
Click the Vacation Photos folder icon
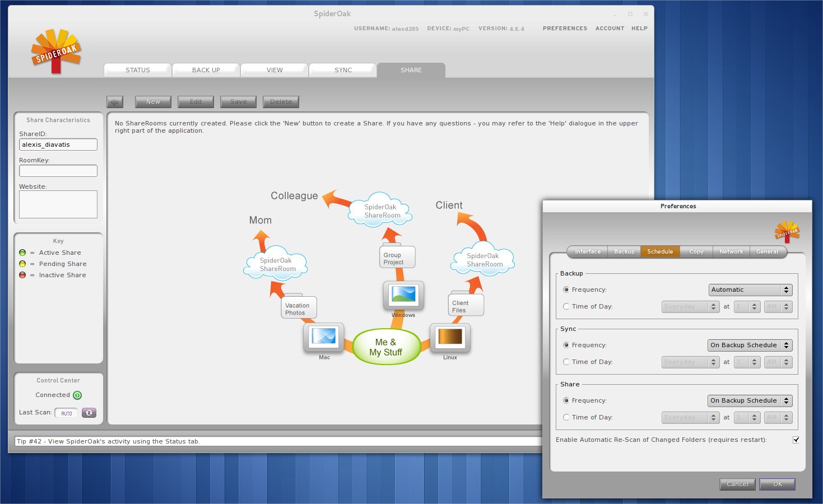click(299, 306)
